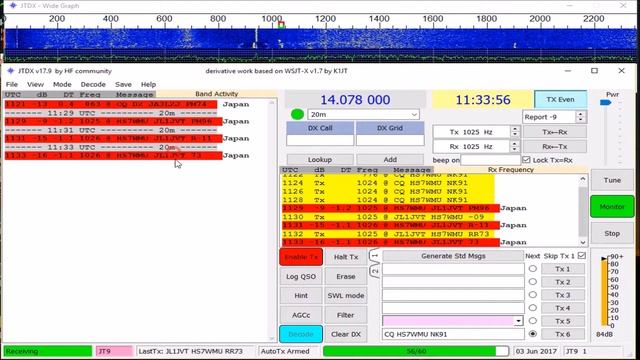Click the Tx 1 message input field
This screenshot has height=360, width=640.
453,269
